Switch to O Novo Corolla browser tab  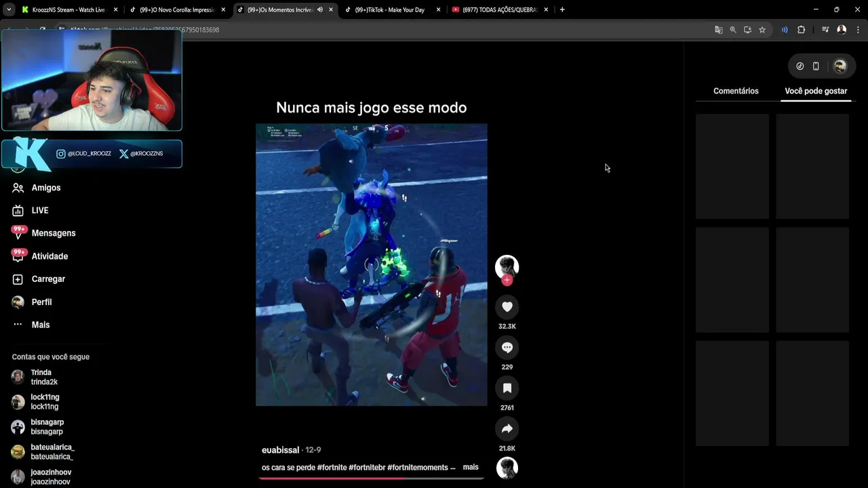tap(178, 9)
